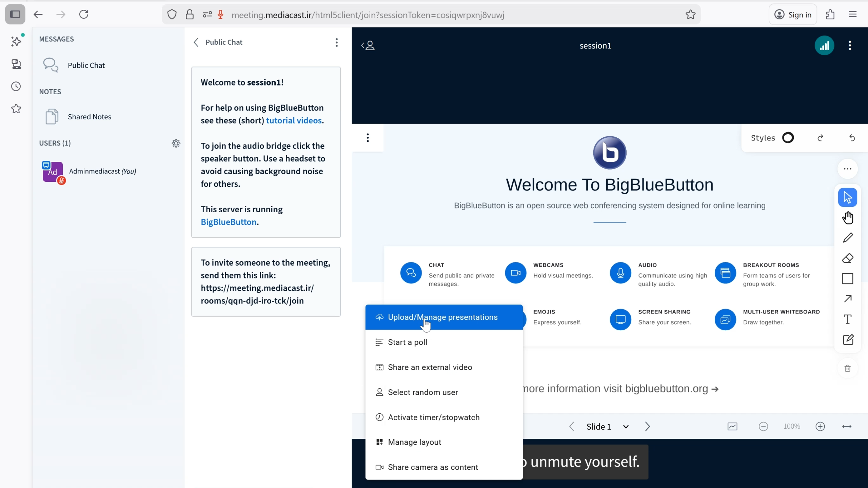Screen dimensions: 868x488
Task: Pick the Arrow drawing tool
Action: (x=848, y=299)
